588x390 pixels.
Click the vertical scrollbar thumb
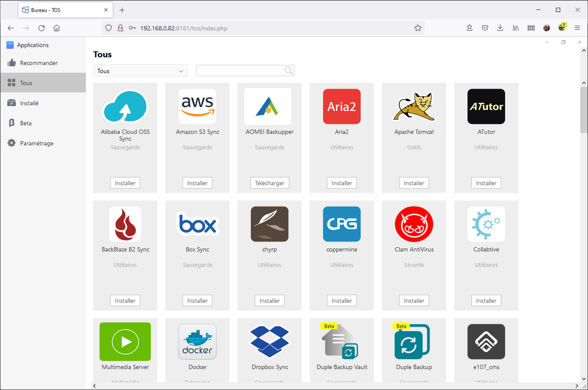[583, 110]
